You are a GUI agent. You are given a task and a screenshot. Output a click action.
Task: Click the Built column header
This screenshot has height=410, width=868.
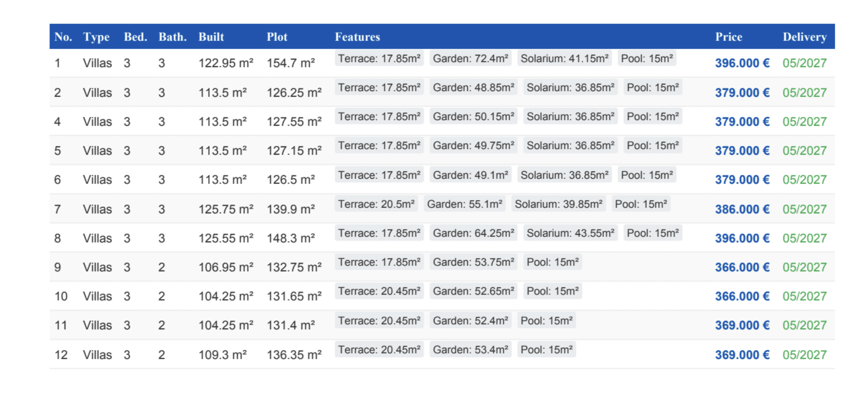click(x=211, y=37)
